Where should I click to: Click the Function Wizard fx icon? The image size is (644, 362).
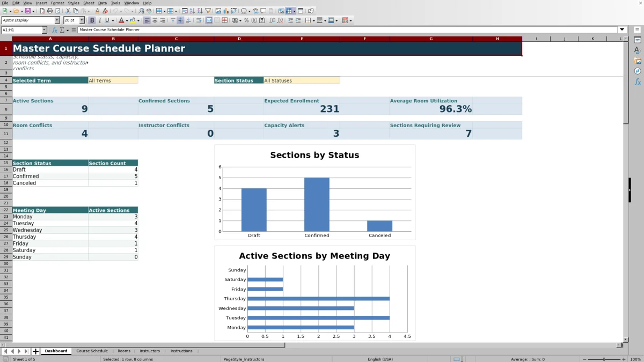[x=55, y=30]
